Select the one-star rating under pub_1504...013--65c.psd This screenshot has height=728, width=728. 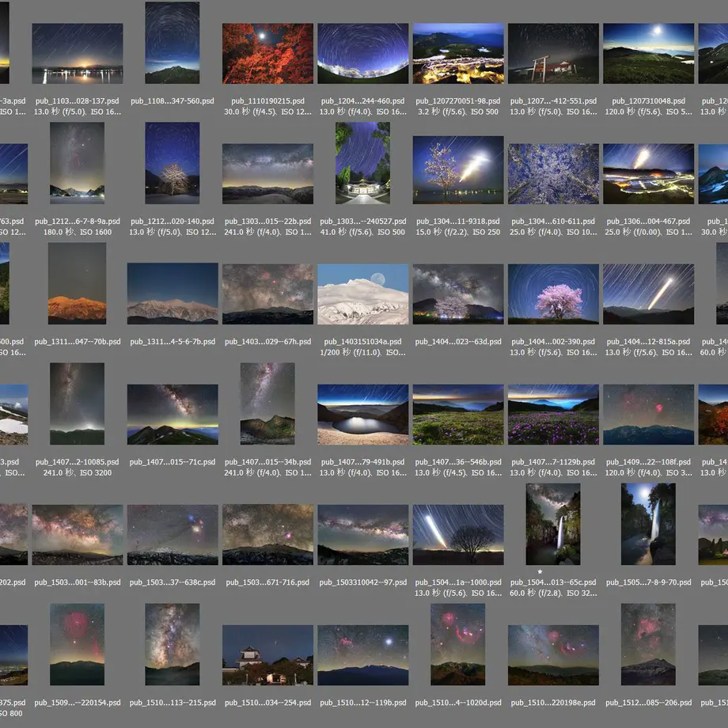540,571
